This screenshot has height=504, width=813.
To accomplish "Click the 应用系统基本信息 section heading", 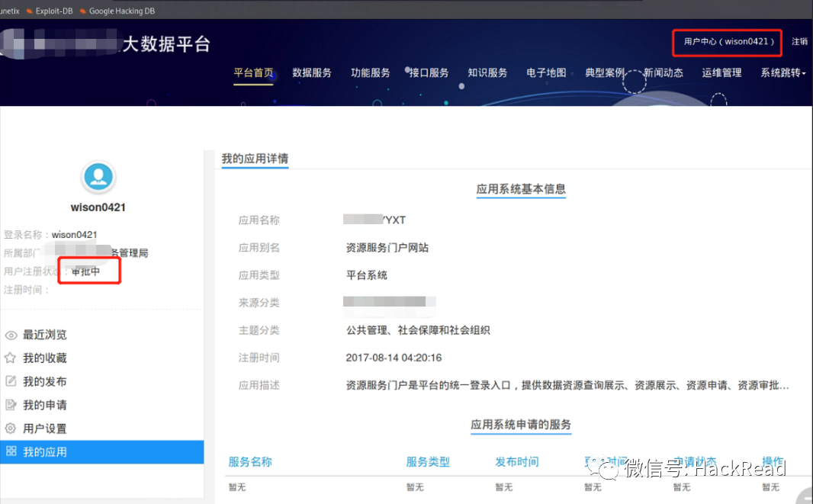I will coord(521,189).
